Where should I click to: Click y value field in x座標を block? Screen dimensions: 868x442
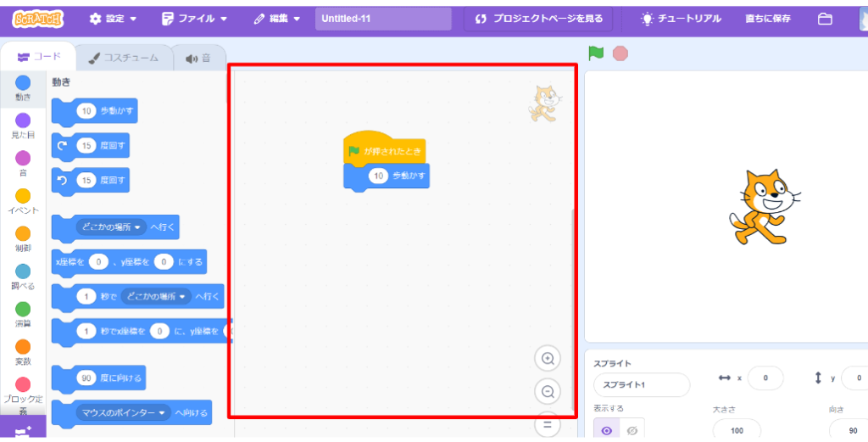pyautogui.click(x=164, y=261)
